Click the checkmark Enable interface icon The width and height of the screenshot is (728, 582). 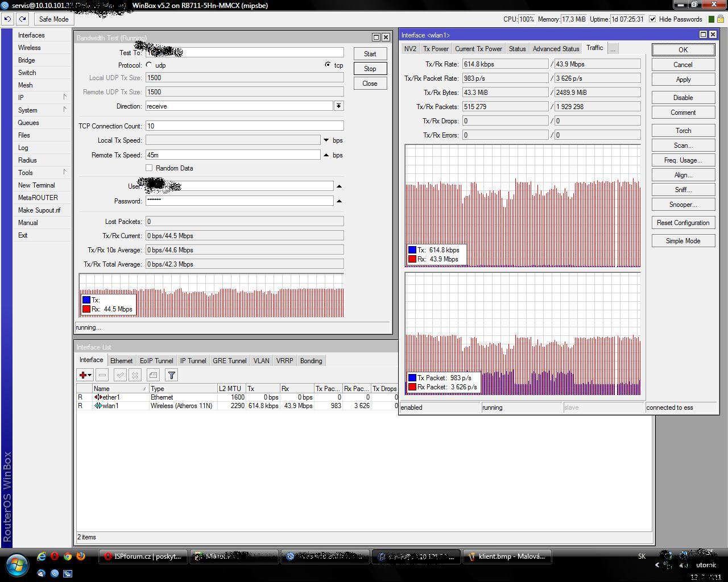coord(120,375)
